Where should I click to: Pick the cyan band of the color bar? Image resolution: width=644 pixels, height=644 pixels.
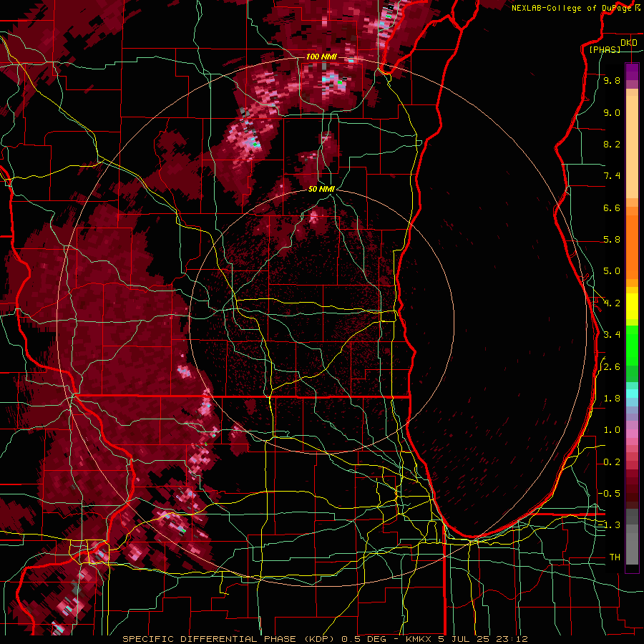(632, 394)
